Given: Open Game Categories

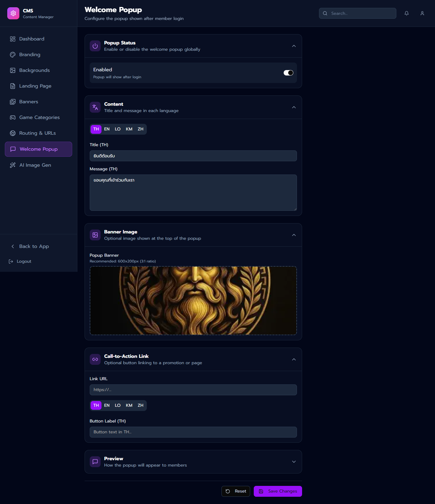Looking at the screenshot, I should point(39,117).
